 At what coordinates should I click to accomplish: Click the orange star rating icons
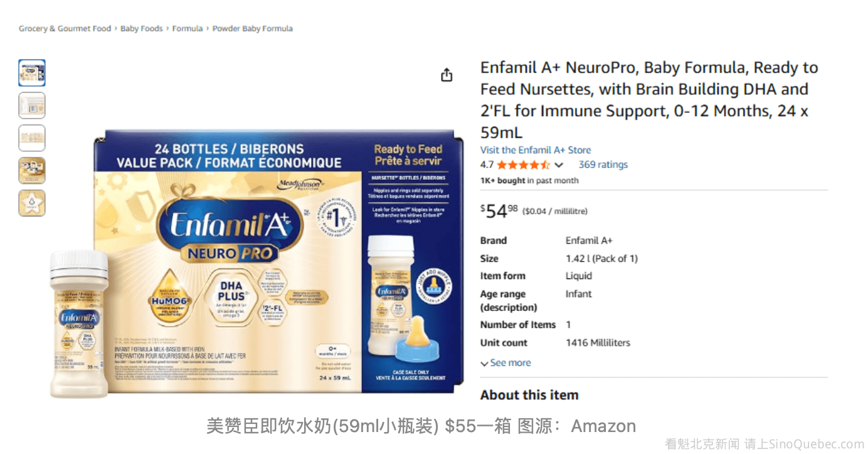tap(524, 165)
